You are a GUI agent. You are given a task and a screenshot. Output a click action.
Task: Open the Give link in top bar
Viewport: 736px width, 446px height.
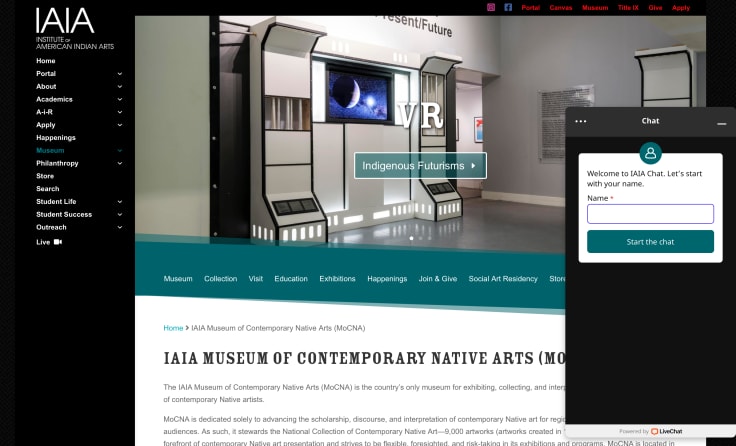[x=655, y=8]
